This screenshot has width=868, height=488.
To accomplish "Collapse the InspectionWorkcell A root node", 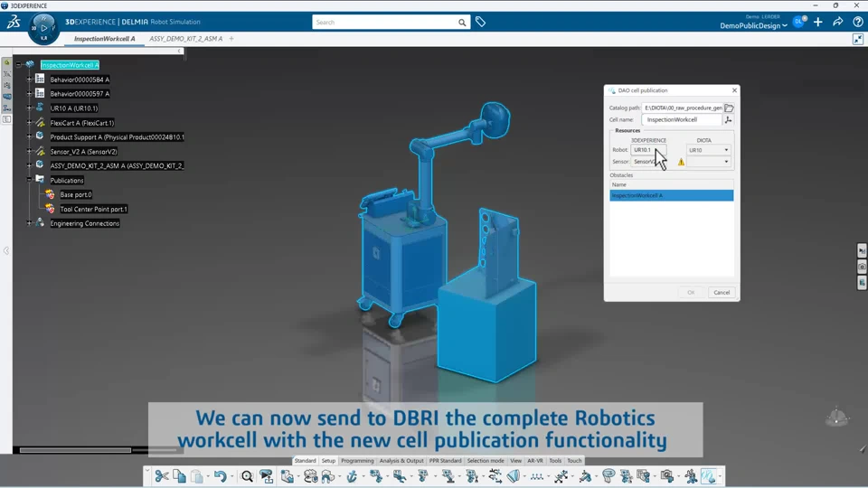I will [19, 65].
